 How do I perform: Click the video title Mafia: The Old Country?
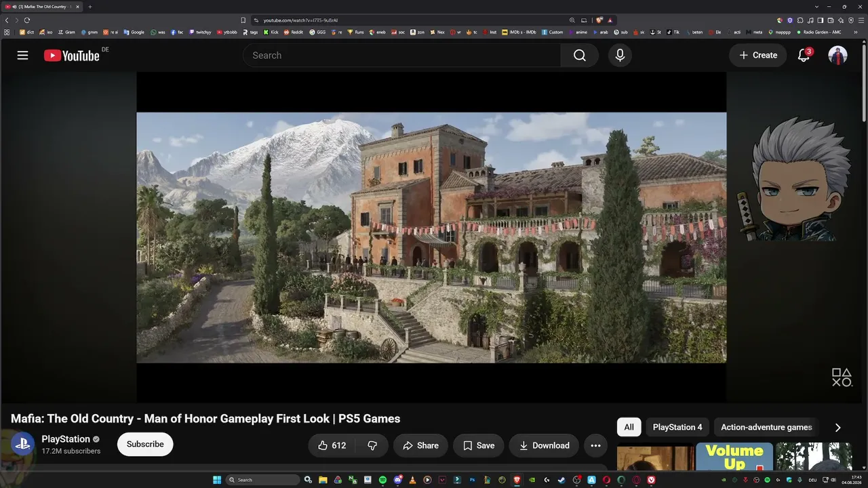point(205,419)
